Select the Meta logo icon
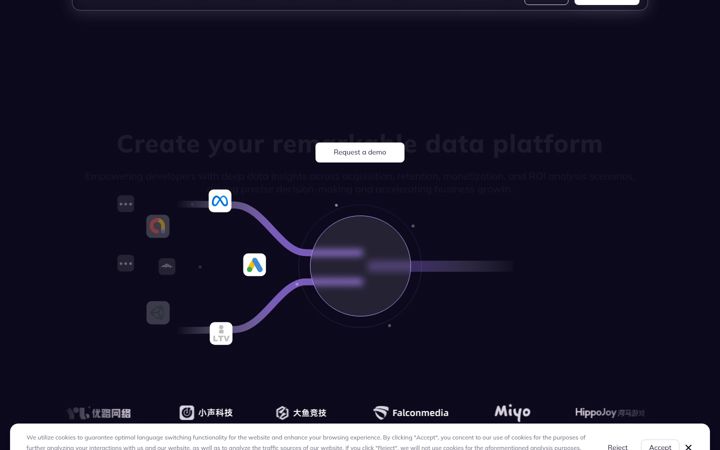 [220, 201]
